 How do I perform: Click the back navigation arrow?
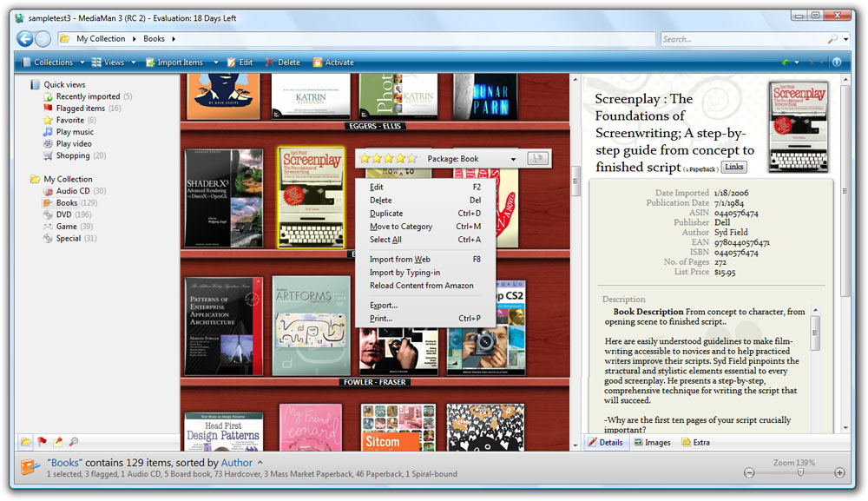tap(25, 39)
